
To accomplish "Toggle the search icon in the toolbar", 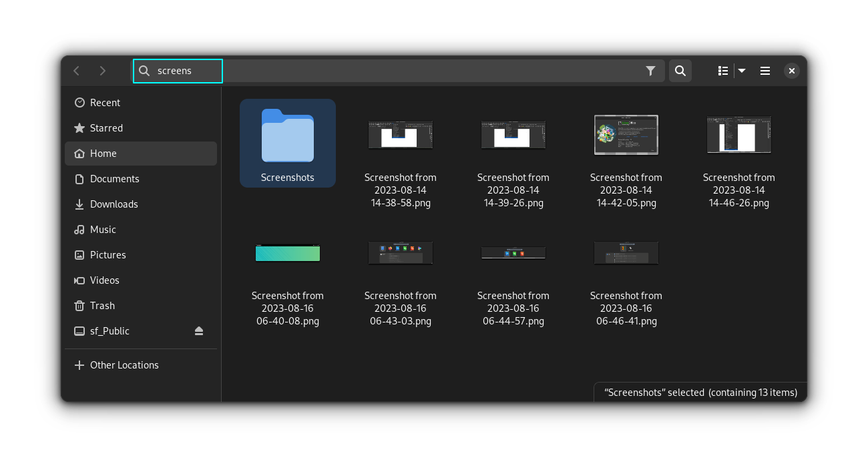I will pyautogui.click(x=680, y=71).
